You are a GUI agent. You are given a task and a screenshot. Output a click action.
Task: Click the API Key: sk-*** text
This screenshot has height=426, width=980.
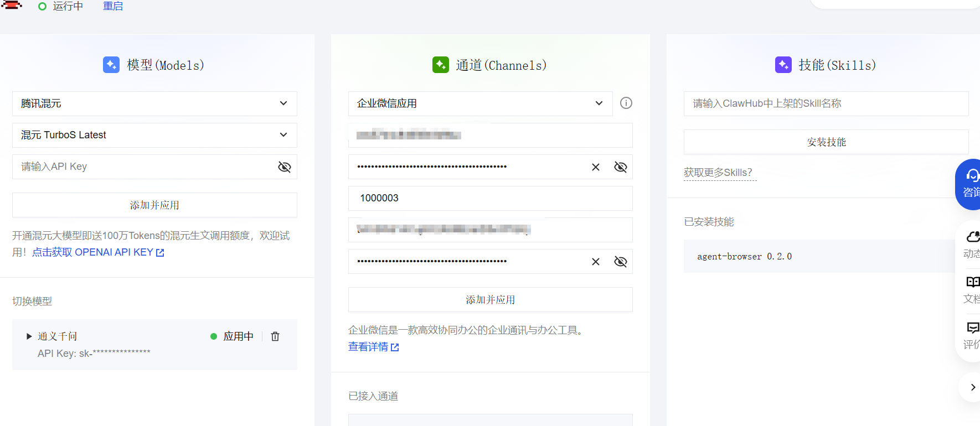pos(94,353)
